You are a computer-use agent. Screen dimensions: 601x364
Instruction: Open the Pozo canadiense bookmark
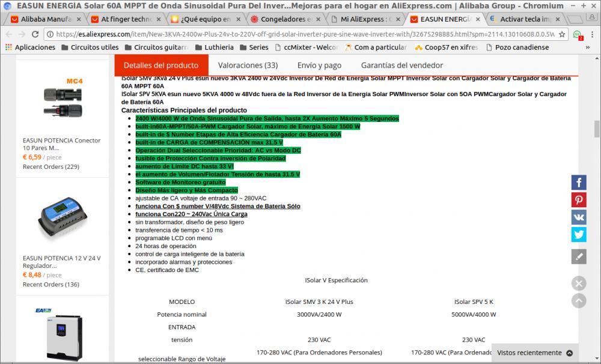click(517, 47)
